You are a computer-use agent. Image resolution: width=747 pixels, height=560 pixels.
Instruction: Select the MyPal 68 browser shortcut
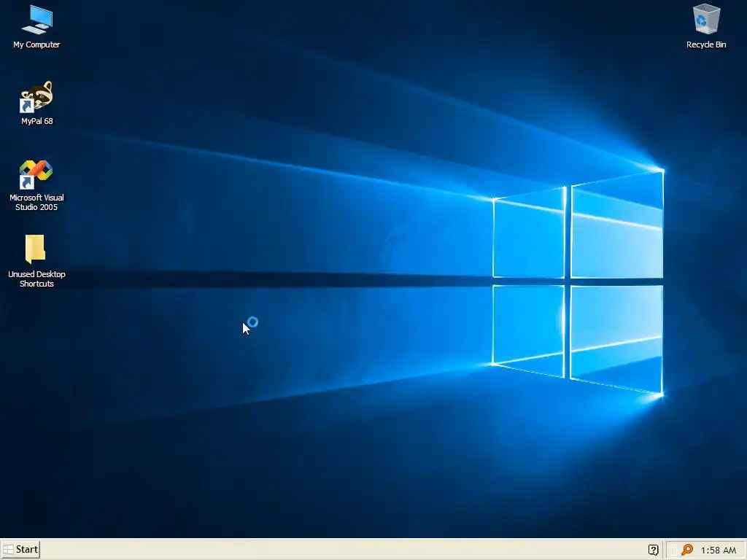pyautogui.click(x=36, y=97)
